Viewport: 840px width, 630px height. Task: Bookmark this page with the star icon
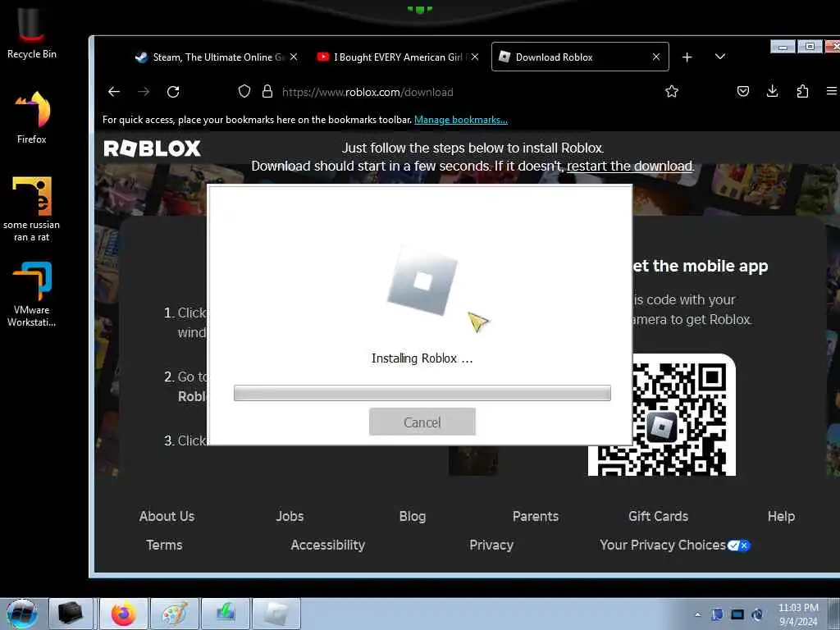click(x=671, y=92)
